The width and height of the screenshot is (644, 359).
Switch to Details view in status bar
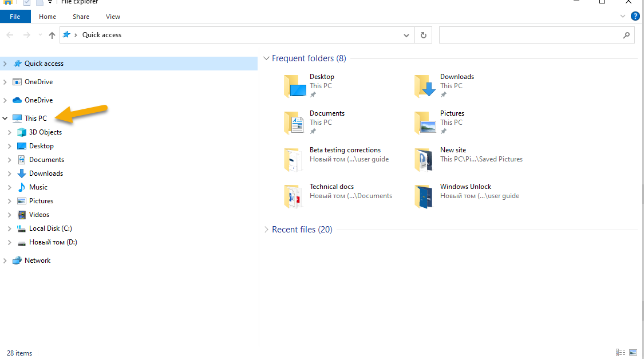pos(620,353)
